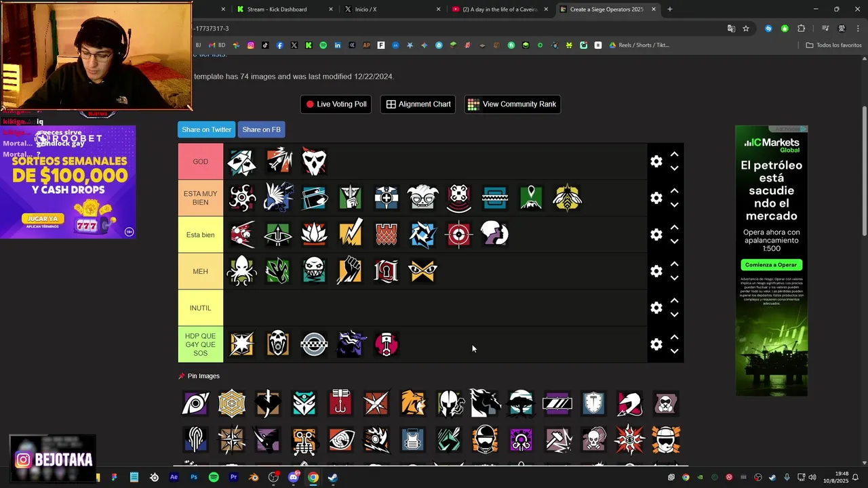
Task: Select the green crossbow operator in Esta bien
Action: [x=278, y=235]
